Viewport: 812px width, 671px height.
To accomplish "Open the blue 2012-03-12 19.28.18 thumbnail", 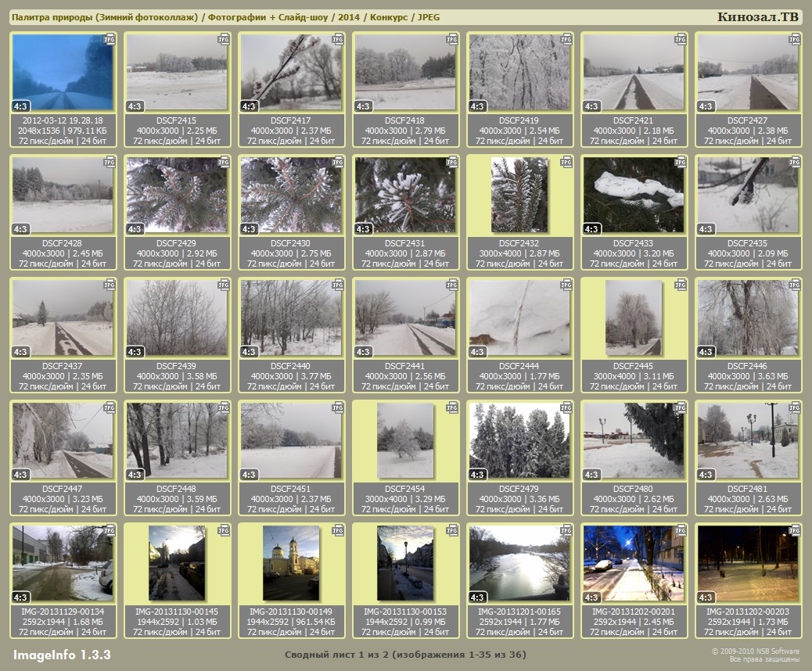I will tap(63, 73).
